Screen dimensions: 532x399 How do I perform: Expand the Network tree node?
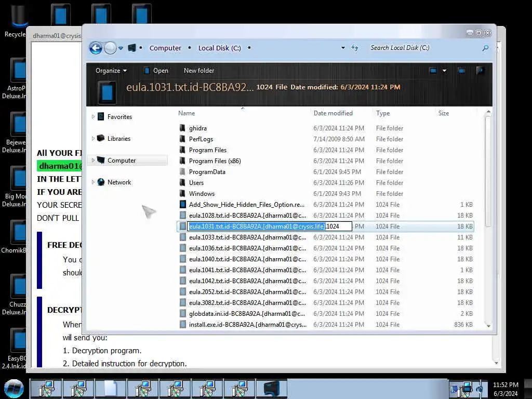pos(93,182)
